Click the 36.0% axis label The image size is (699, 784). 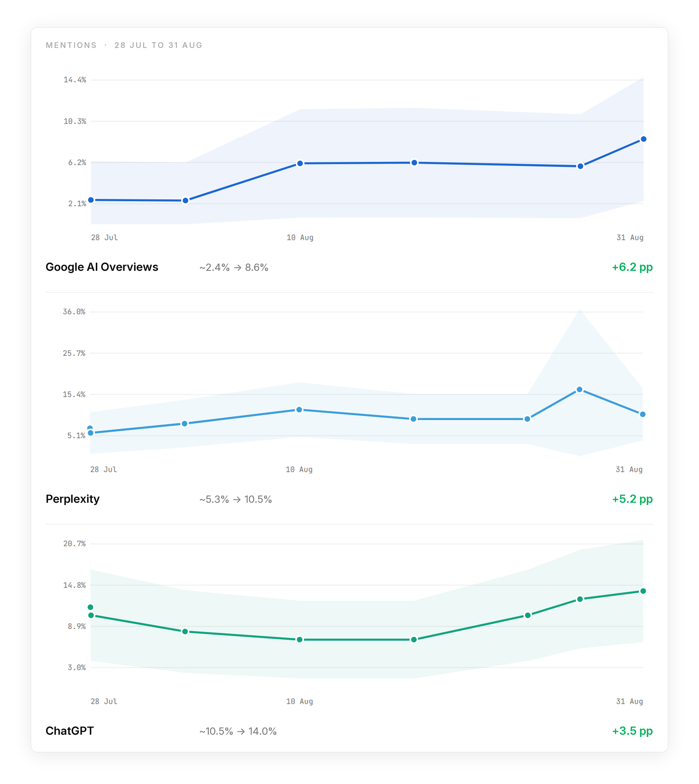tap(74, 312)
